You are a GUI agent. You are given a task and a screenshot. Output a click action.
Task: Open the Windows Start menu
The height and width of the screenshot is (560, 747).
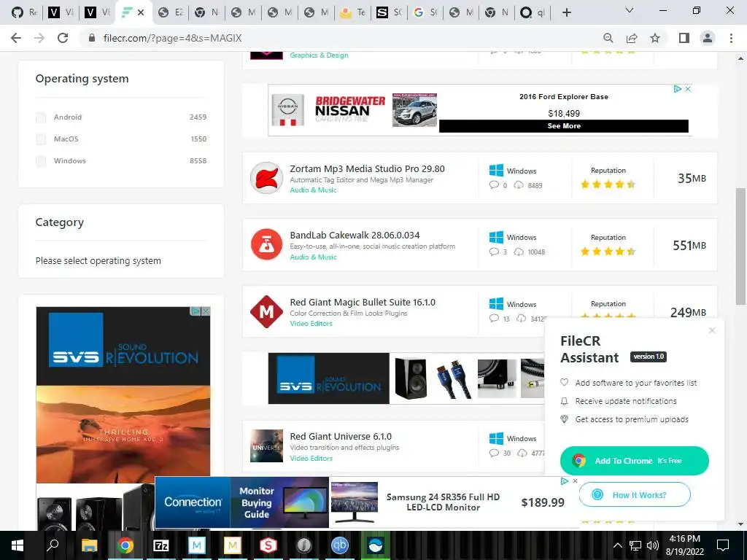18,545
